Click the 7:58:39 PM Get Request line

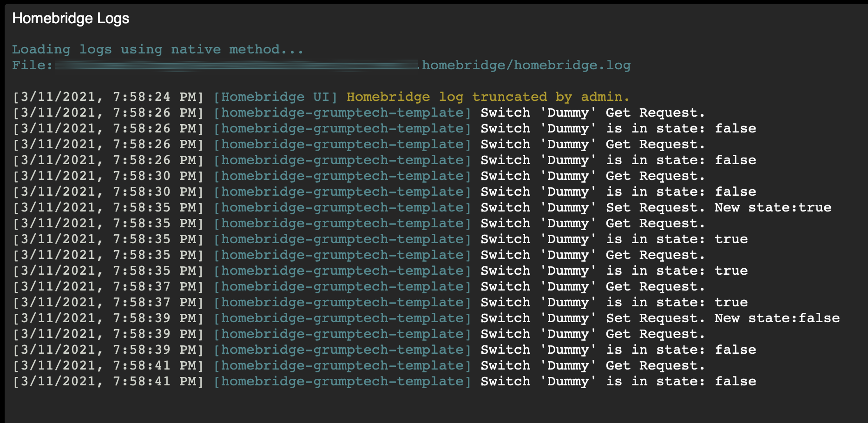(359, 334)
